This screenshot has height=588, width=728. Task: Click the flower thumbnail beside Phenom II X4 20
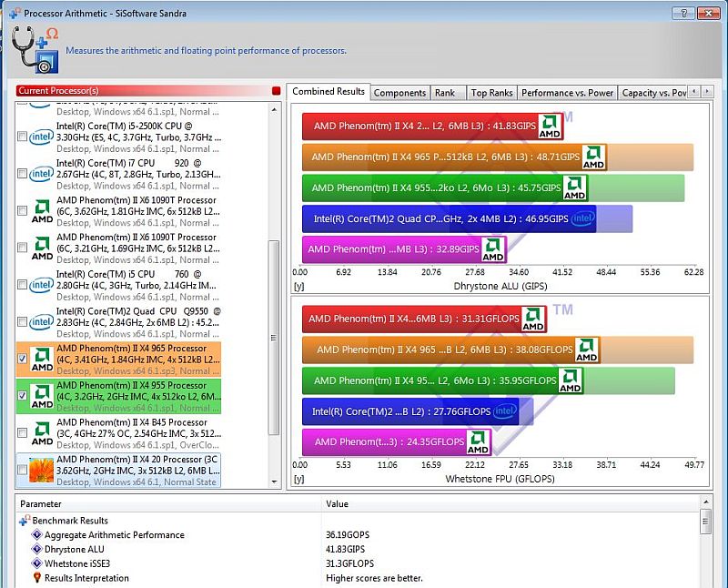42,470
